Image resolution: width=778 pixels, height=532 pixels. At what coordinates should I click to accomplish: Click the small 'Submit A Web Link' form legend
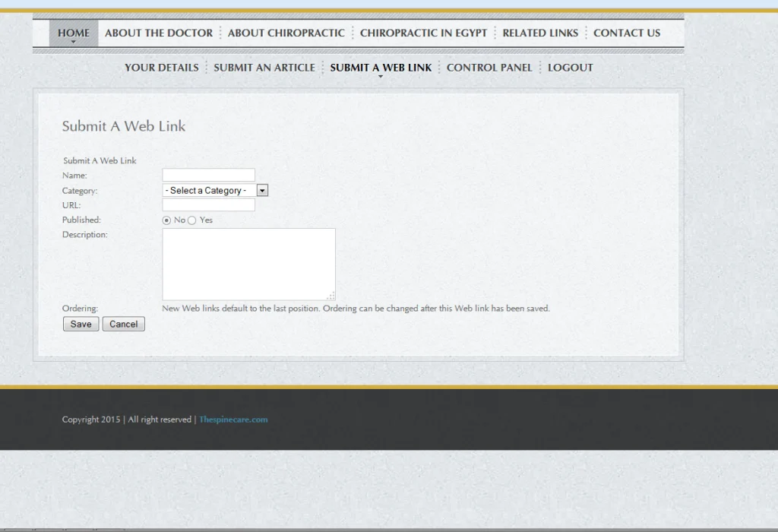click(x=100, y=161)
